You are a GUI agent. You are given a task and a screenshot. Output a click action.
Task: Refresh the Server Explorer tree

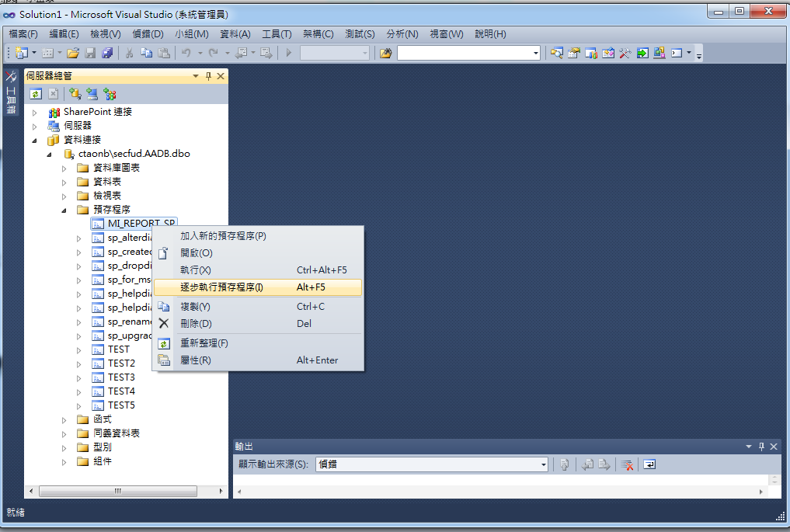[35, 93]
